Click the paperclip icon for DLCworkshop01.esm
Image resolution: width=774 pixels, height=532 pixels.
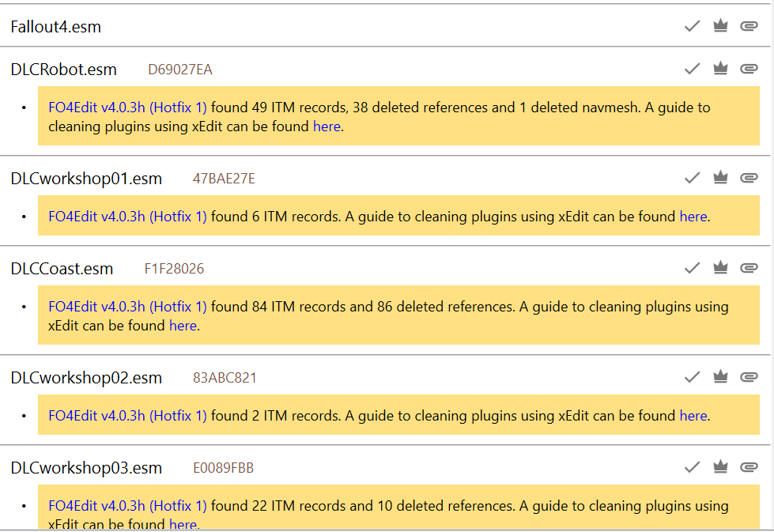click(749, 178)
